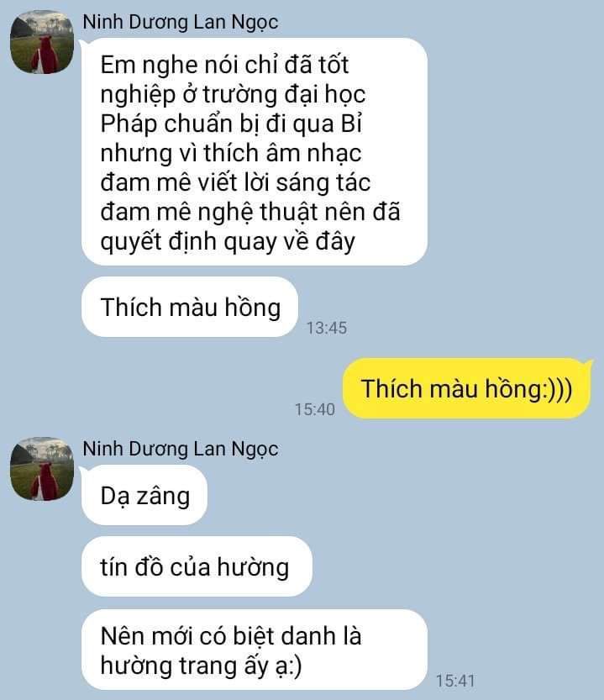The image size is (604, 700).
Task: Select the 'Dạ zâng' message bubble
Action: click(x=144, y=495)
